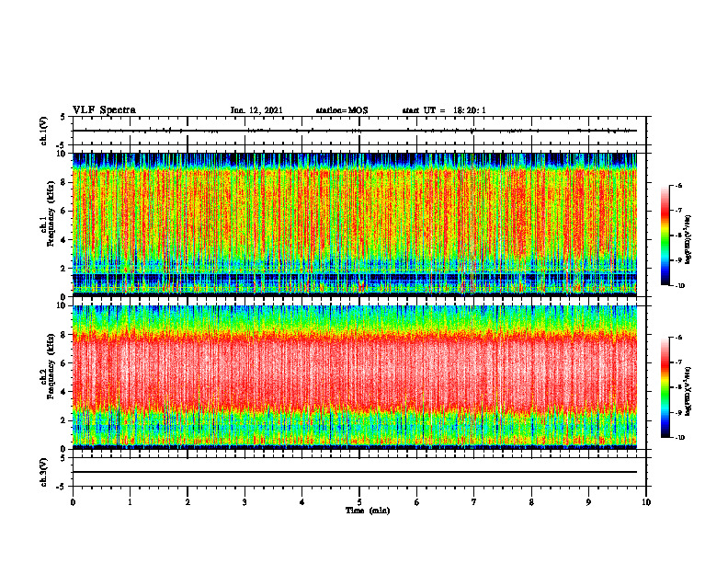
Task: Click the '5' tick on ch.3(V) axis
Action: 63,458
